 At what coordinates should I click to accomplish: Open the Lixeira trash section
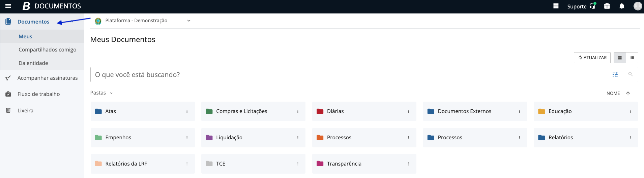[x=25, y=110]
